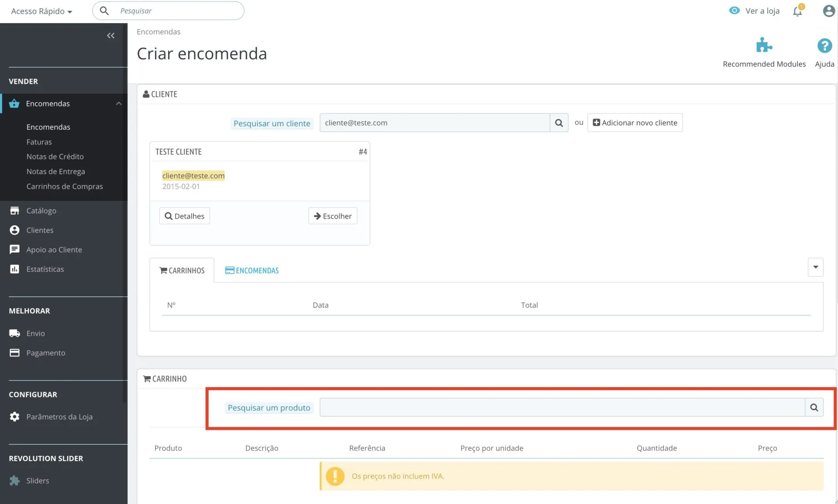Viewport: 838px width, 504px height.
Task: Click Adicionar novo cliente button
Action: 635,123
